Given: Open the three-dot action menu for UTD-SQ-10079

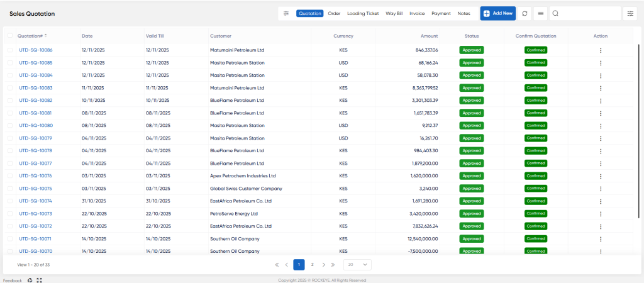Looking at the screenshot, I should [x=601, y=138].
